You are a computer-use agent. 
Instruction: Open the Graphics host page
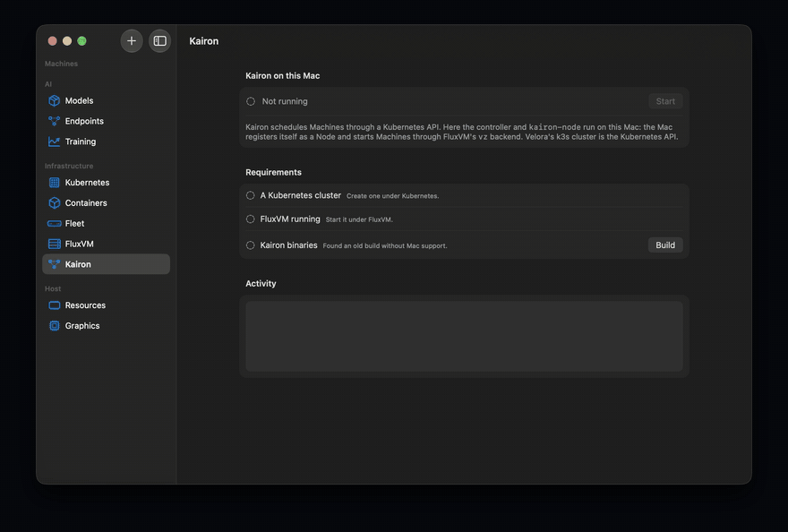click(x=106, y=326)
